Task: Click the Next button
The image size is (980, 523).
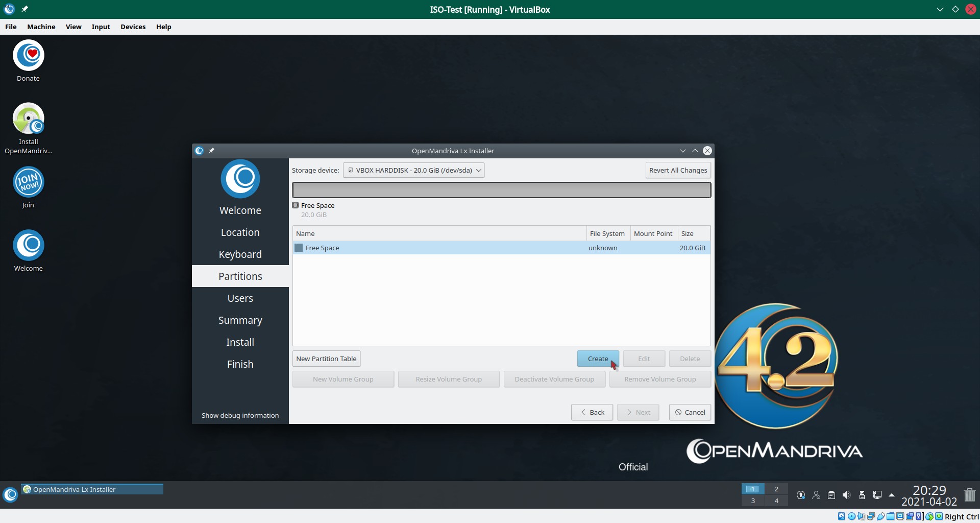Action: point(638,412)
